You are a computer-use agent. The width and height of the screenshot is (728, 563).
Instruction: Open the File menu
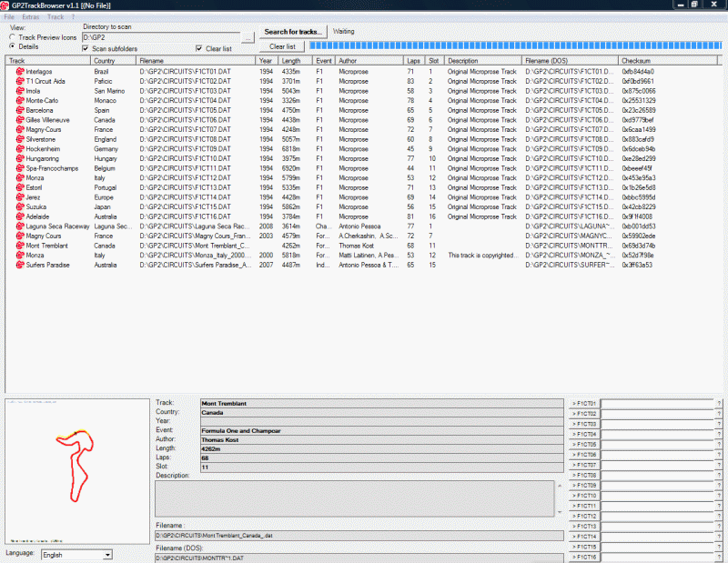[9, 17]
